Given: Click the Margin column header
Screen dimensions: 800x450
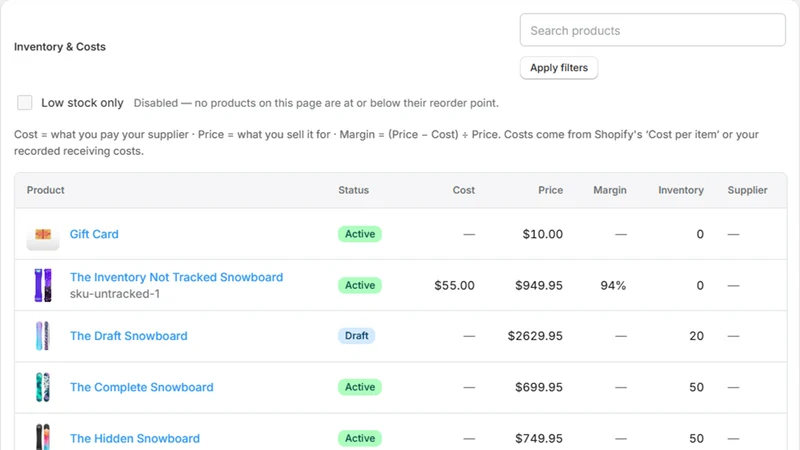Looking at the screenshot, I should (610, 190).
